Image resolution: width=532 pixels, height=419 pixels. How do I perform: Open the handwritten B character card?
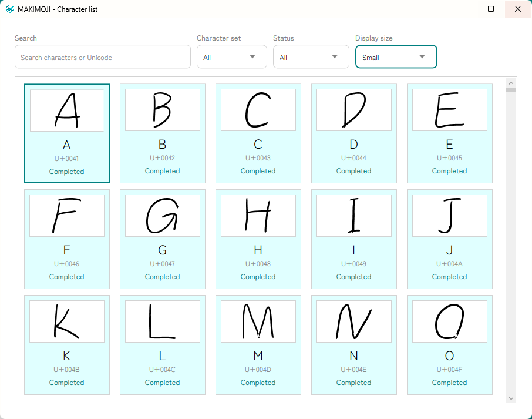tap(163, 133)
